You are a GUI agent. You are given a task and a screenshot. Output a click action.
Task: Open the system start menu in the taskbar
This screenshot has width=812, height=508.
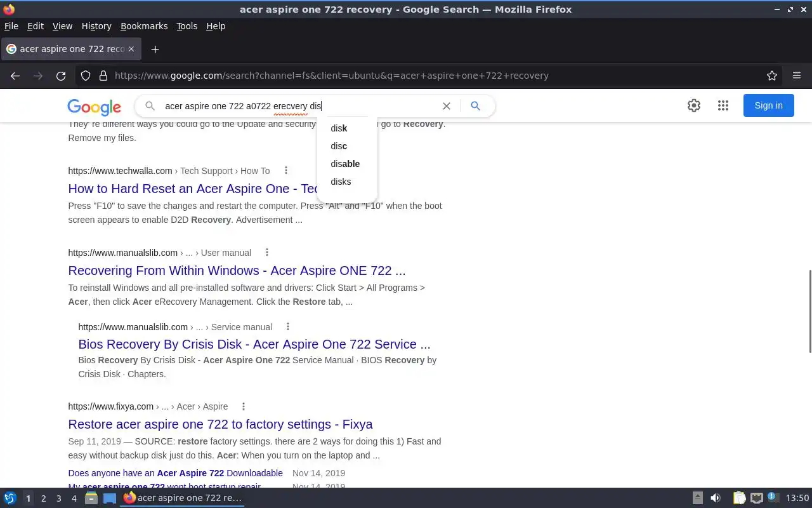tap(10, 498)
